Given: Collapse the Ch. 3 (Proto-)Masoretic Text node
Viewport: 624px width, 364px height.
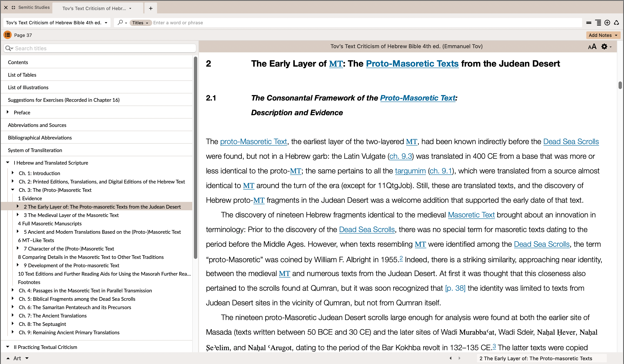Looking at the screenshot, I should 13,190.
